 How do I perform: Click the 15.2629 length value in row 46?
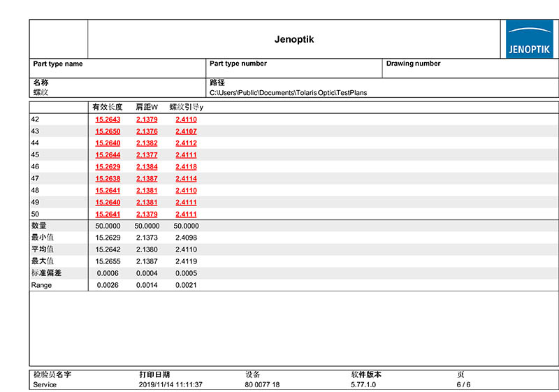point(108,167)
